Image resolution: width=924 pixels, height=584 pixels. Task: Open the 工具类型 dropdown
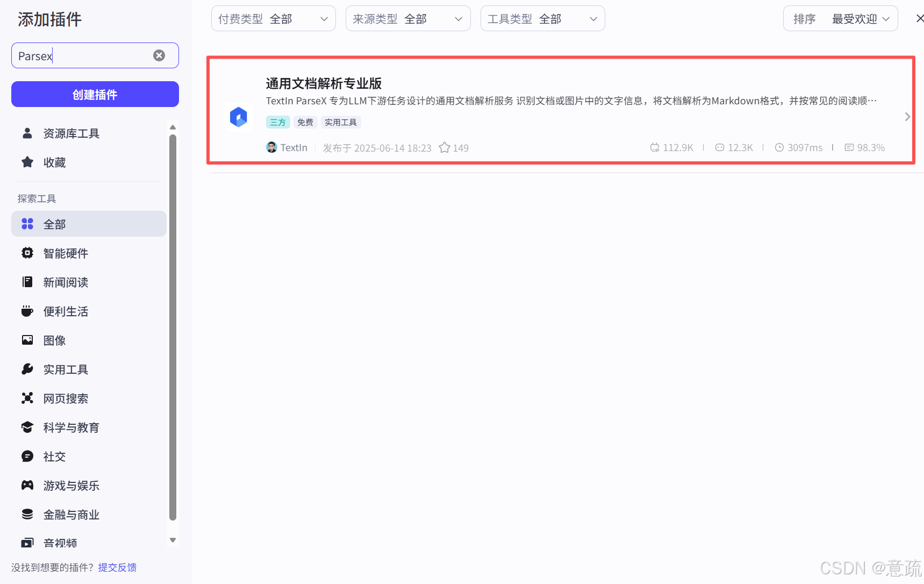[543, 18]
